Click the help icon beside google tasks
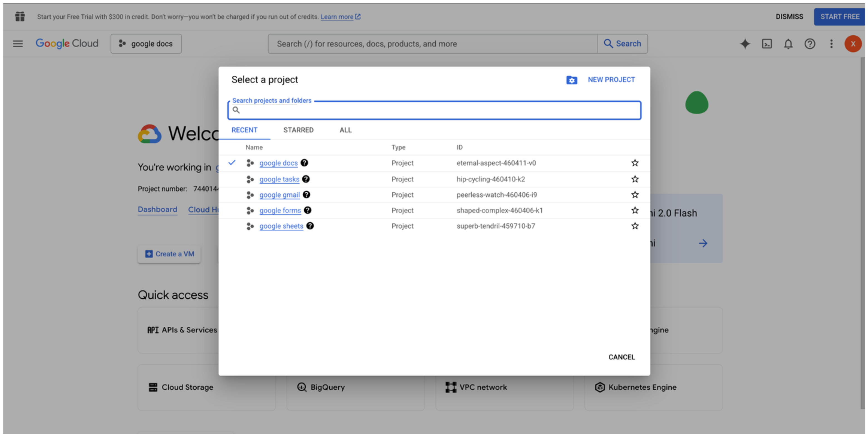 pos(306,179)
